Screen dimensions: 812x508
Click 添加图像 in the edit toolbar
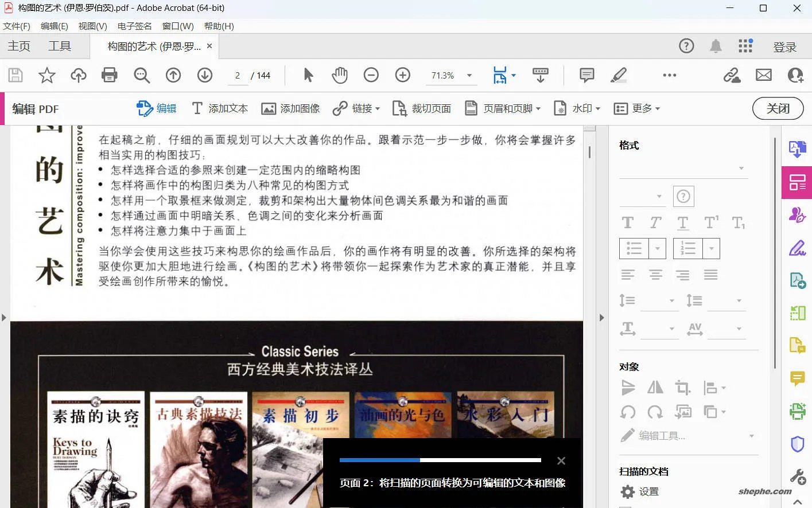point(290,108)
